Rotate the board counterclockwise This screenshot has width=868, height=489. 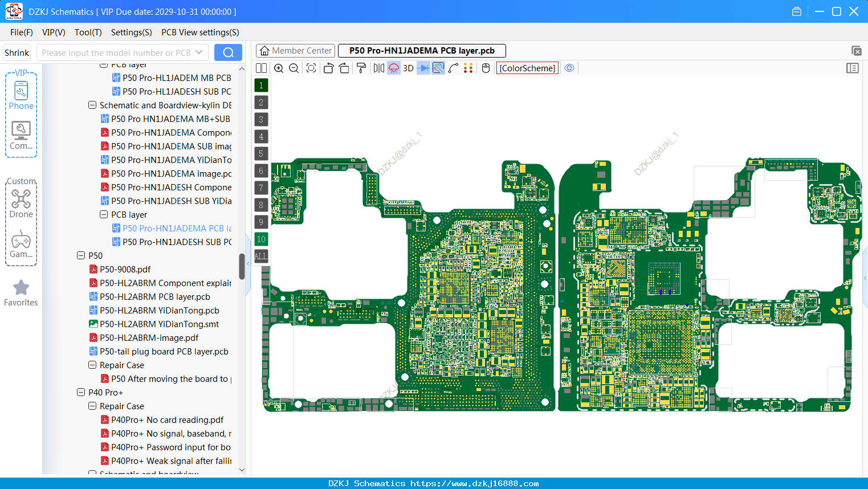329,68
